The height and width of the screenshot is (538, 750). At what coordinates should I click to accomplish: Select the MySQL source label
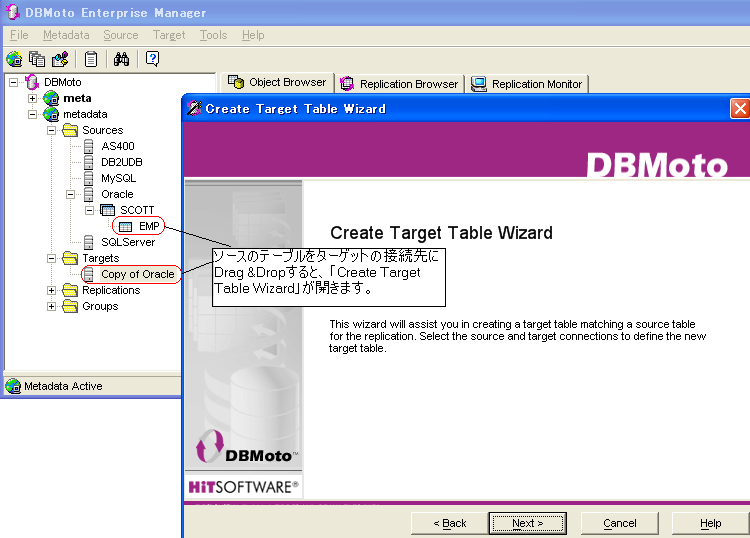point(118,178)
